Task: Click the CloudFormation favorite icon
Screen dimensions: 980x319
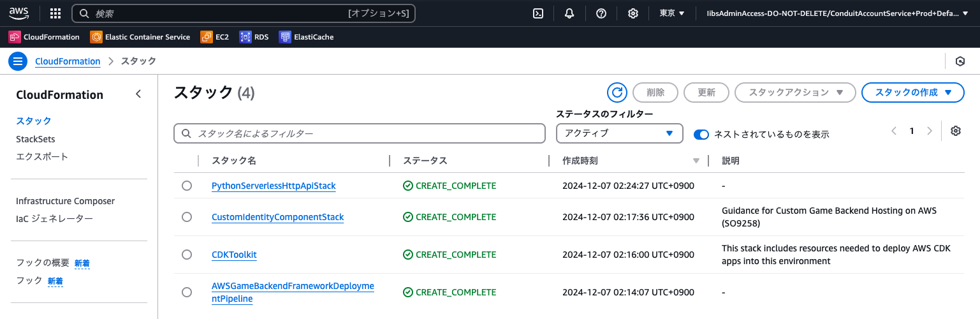Action: [x=15, y=37]
